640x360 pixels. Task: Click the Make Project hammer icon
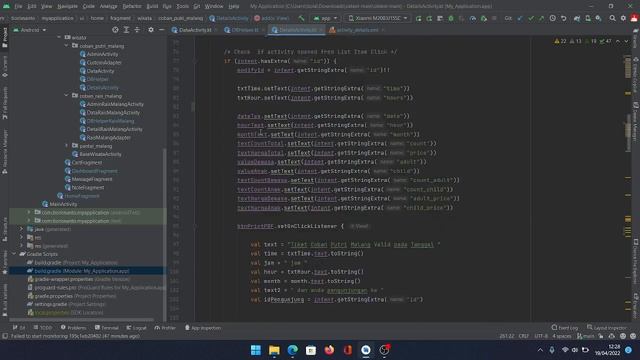click(301, 18)
